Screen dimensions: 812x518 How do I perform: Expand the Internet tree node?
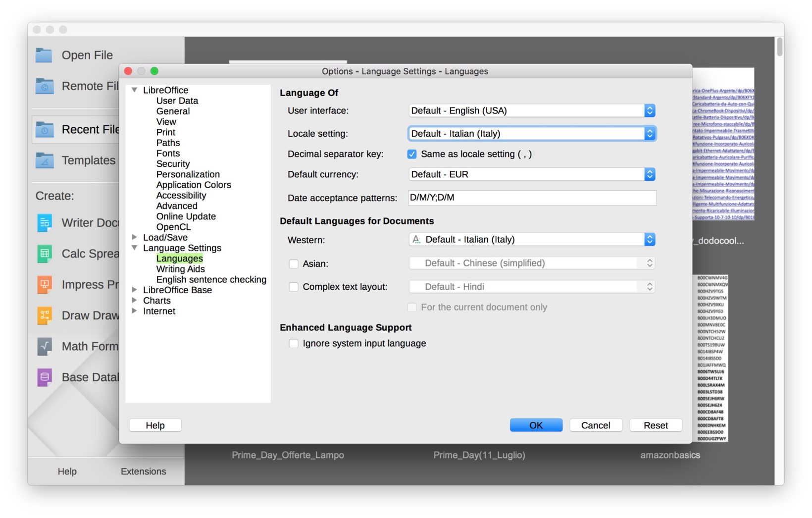(x=134, y=311)
